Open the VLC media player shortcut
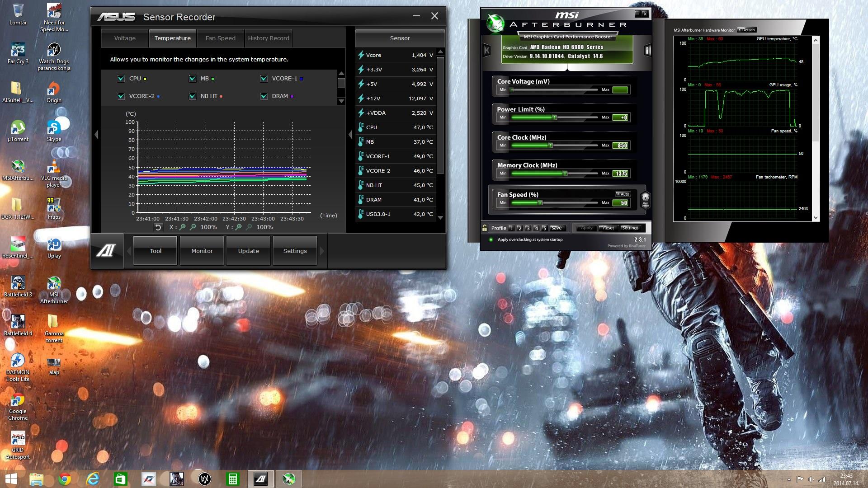 pos(54,174)
